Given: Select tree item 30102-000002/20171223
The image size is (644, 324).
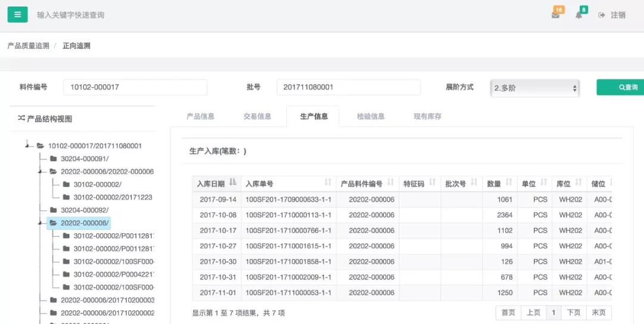Looking at the screenshot, I should 113,198.
